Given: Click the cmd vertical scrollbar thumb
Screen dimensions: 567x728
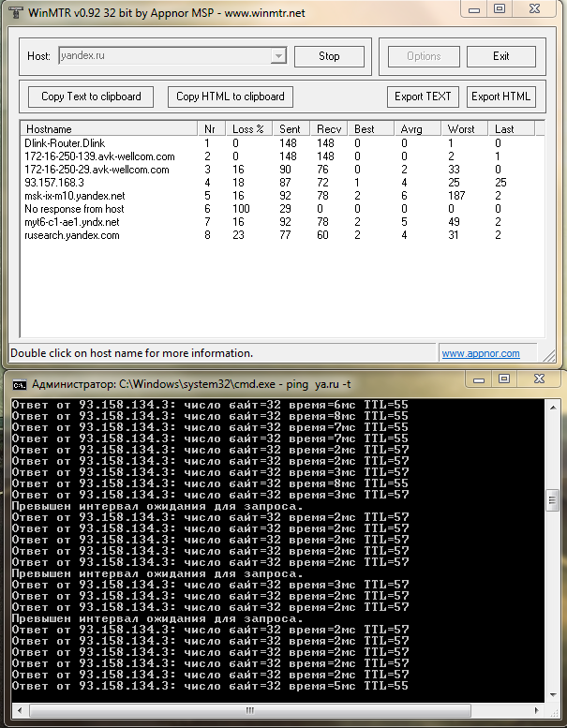Looking at the screenshot, I should click(x=553, y=501).
